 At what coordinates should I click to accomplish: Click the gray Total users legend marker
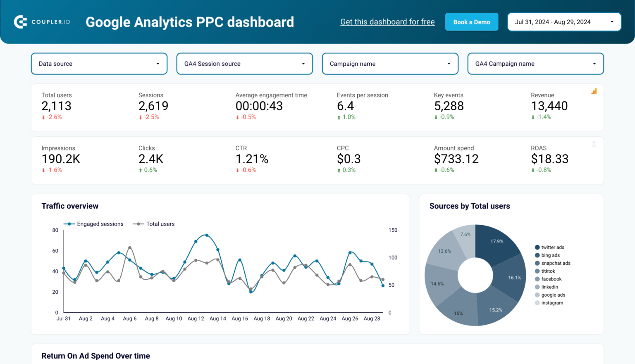(138, 224)
